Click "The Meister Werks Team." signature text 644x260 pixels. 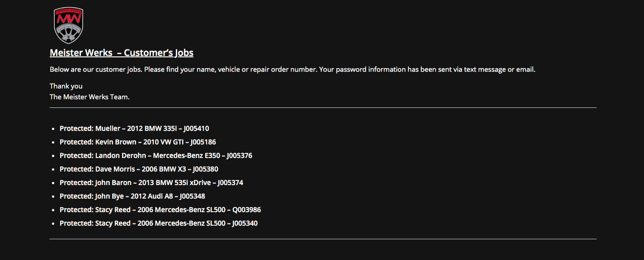pos(89,97)
